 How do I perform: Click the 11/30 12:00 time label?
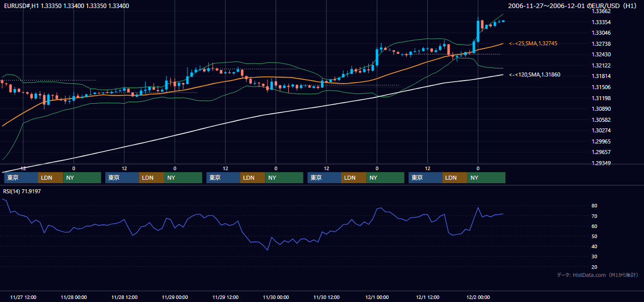click(x=326, y=297)
